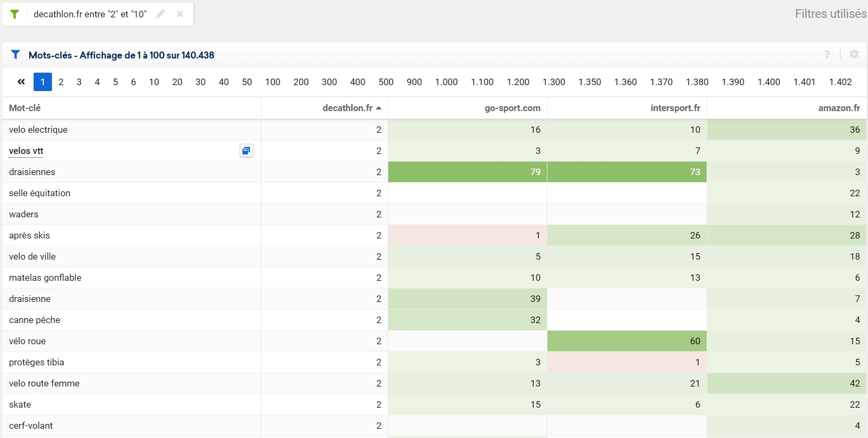Viewport: 868px width, 438px height.
Task: Jump to pagination page 500
Action: 386,82
